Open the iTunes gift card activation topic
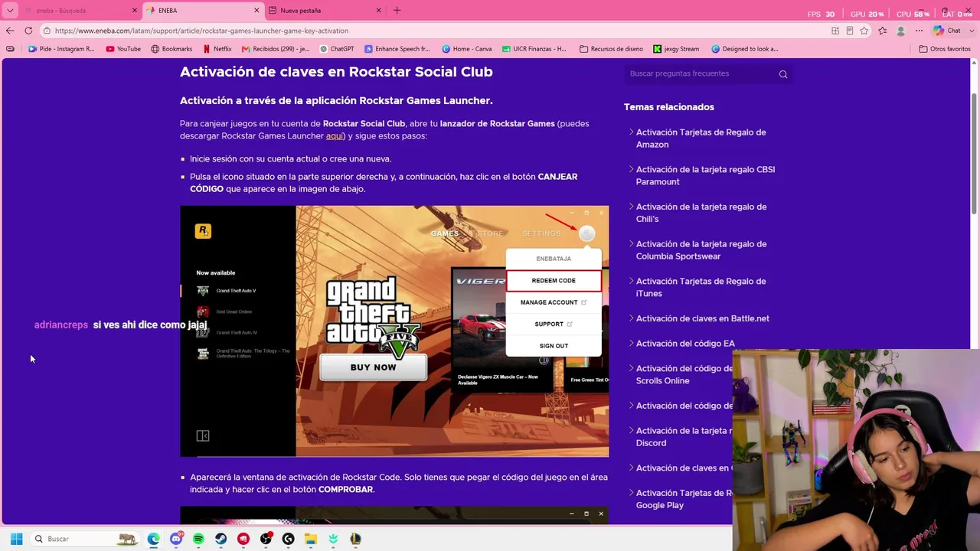Image resolution: width=980 pixels, height=551 pixels. 701,288
